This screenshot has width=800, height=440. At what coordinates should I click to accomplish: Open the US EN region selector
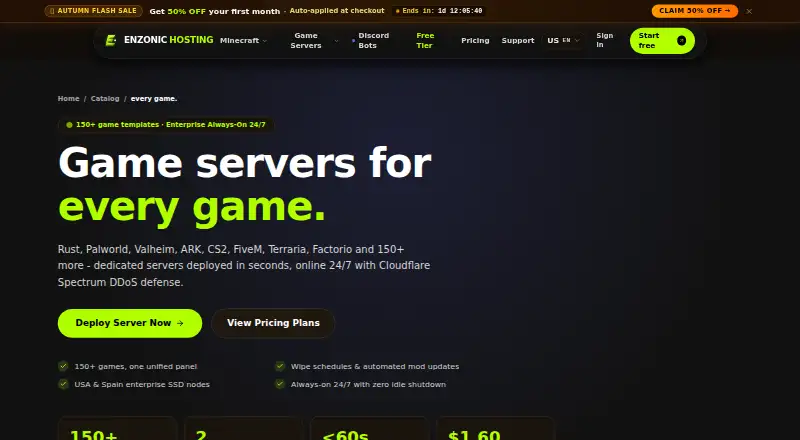pos(563,41)
